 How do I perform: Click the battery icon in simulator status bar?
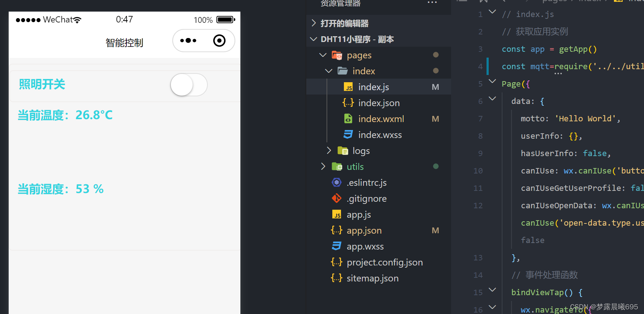point(226,20)
